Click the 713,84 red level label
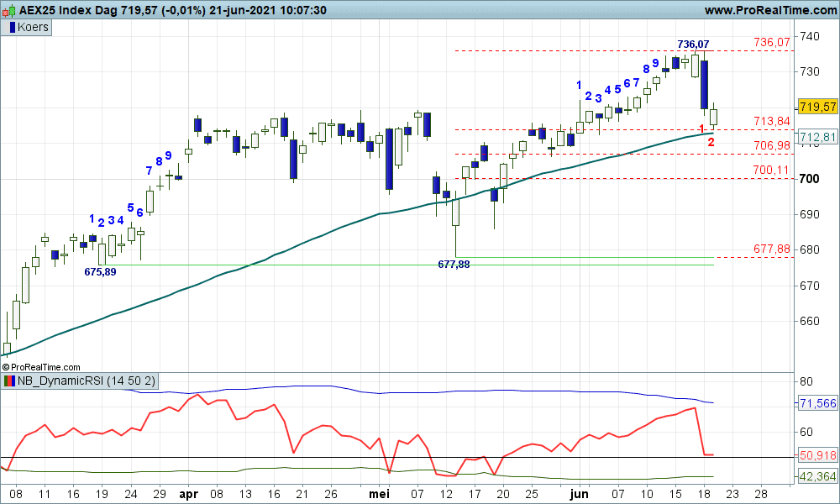The width and height of the screenshot is (840, 504). click(x=771, y=121)
